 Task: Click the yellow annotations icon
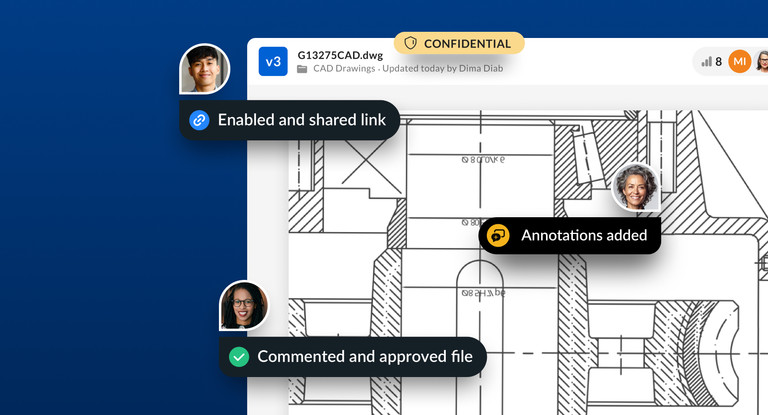tap(499, 236)
